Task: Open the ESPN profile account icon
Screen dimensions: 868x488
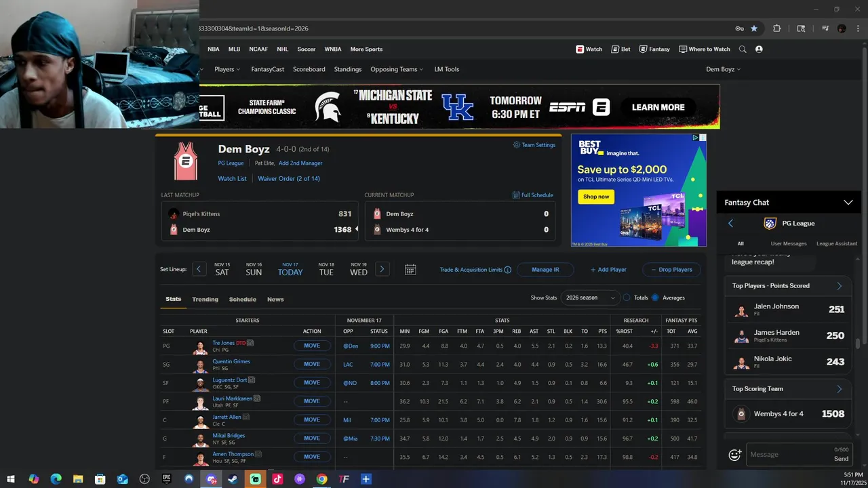Action: coord(759,49)
